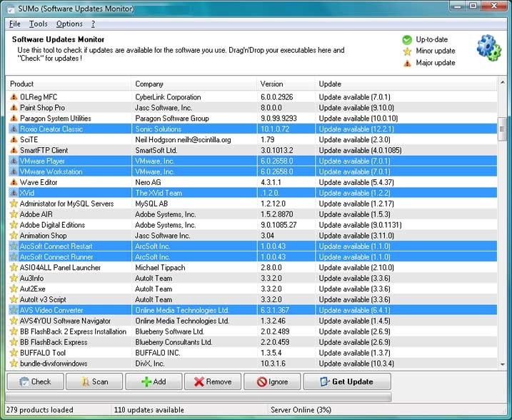This screenshot has width=512, height=420.
Task: Click the star icon next to Adobe AIR
Action: point(14,214)
